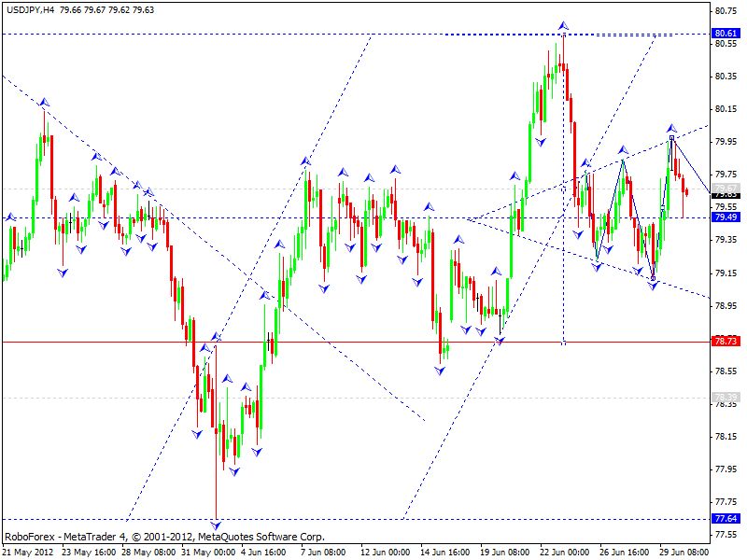Click the 26 Jun 16:00 time label
The height and width of the screenshot is (560, 747).
pos(624,553)
